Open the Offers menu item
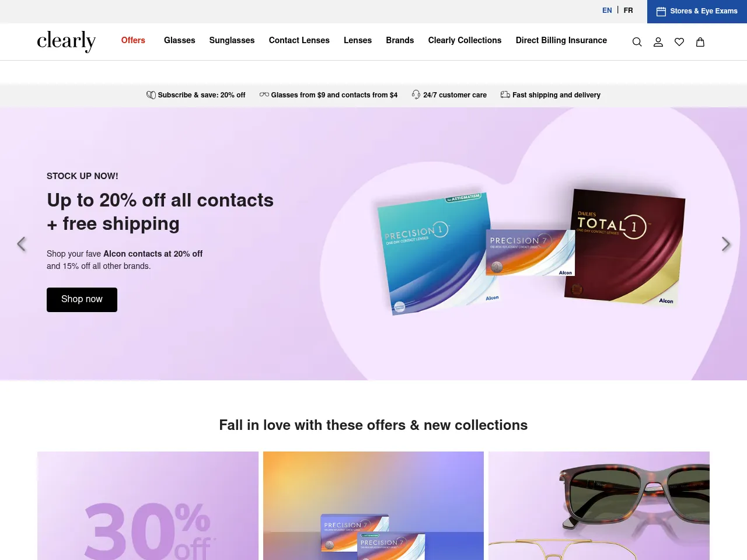This screenshot has width=747, height=560. coord(133,40)
